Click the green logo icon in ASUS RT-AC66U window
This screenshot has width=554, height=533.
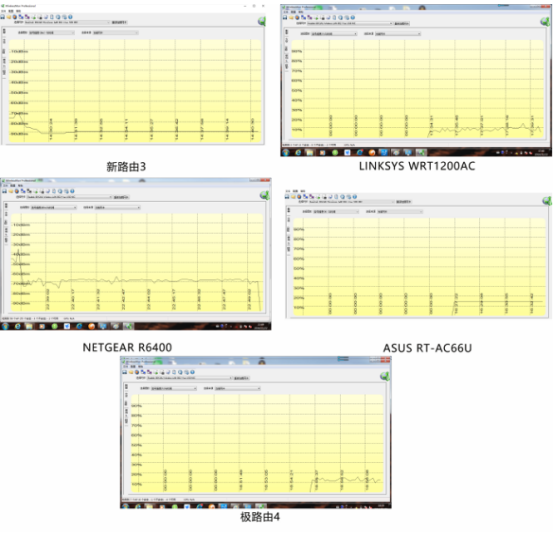[547, 201]
